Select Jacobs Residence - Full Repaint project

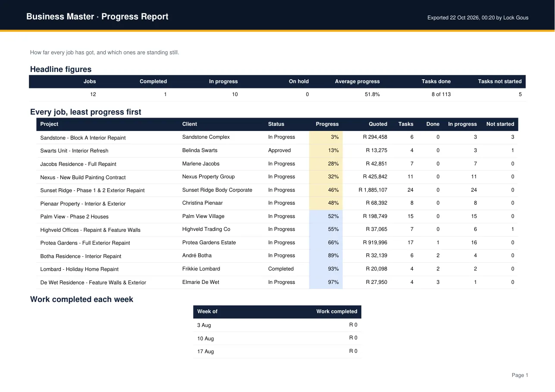coord(78,164)
